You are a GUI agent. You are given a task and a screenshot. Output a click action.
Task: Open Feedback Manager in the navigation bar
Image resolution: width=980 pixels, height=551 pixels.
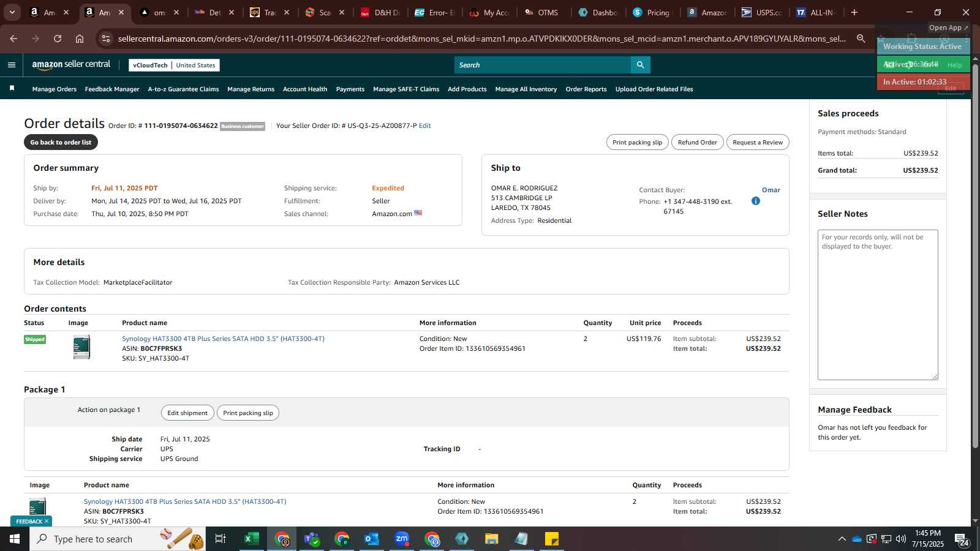coord(112,89)
